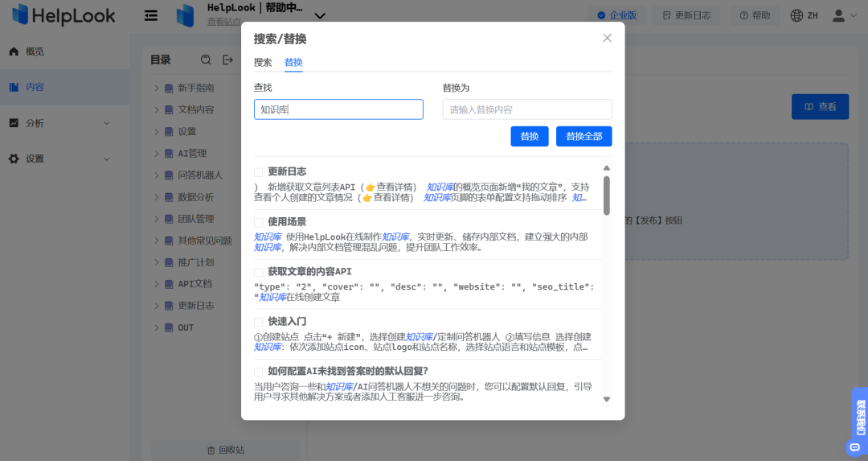The height and width of the screenshot is (461, 868).
Task: Click the 新手指南 folder icon
Action: 169,88
